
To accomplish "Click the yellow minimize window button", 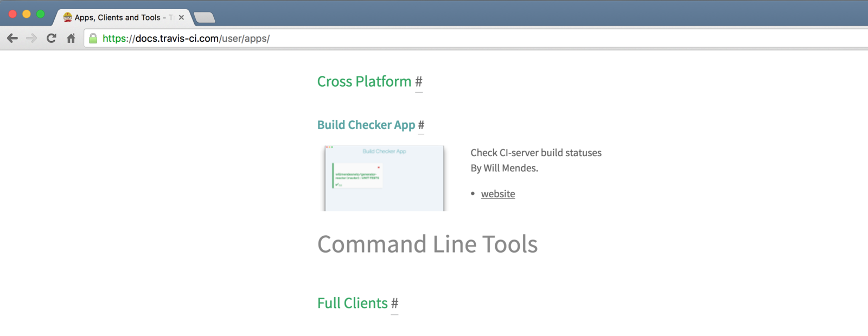I will coord(27,14).
